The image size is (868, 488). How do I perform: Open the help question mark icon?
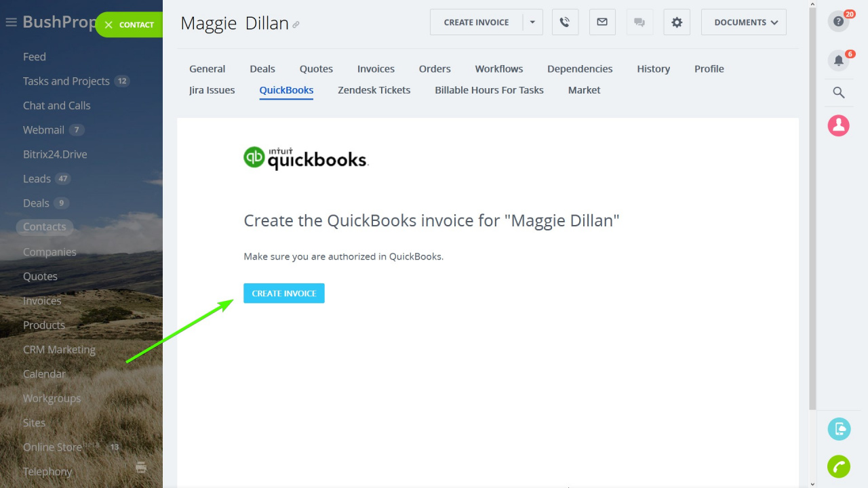coord(839,22)
